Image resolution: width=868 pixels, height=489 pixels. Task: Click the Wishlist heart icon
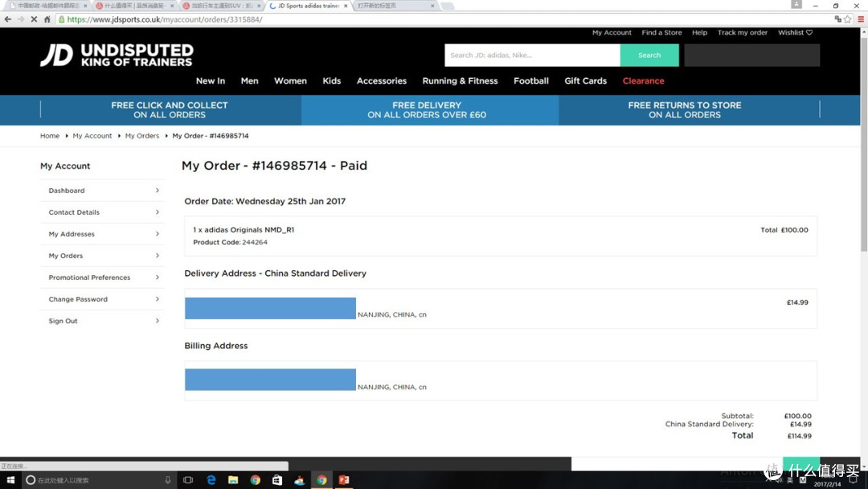click(809, 33)
